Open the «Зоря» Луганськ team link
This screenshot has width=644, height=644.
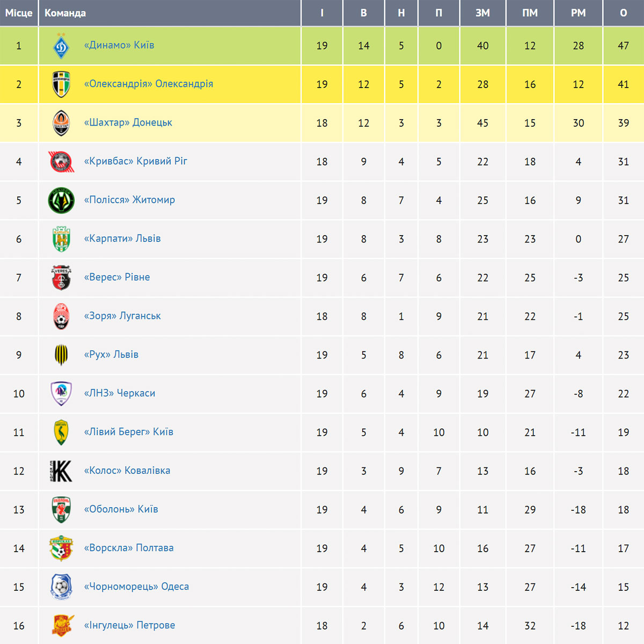point(122,316)
